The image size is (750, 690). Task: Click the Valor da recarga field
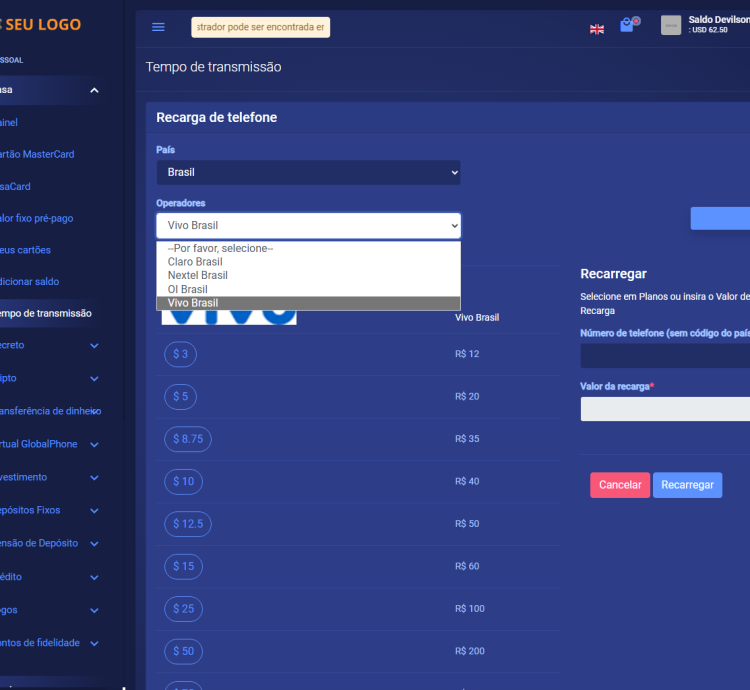click(664, 409)
